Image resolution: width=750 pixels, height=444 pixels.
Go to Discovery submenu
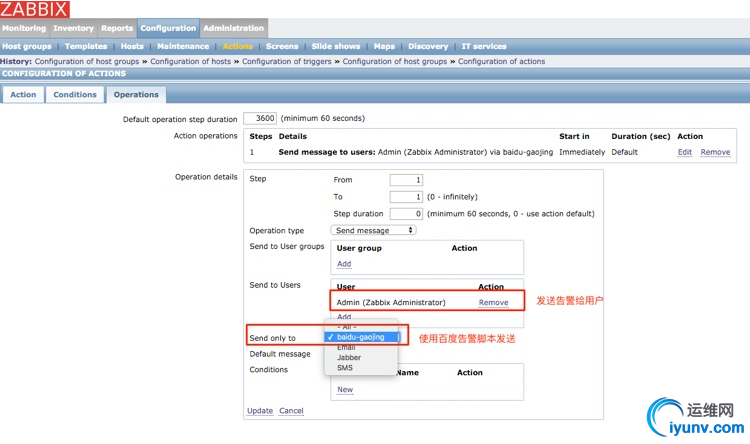coord(428,46)
